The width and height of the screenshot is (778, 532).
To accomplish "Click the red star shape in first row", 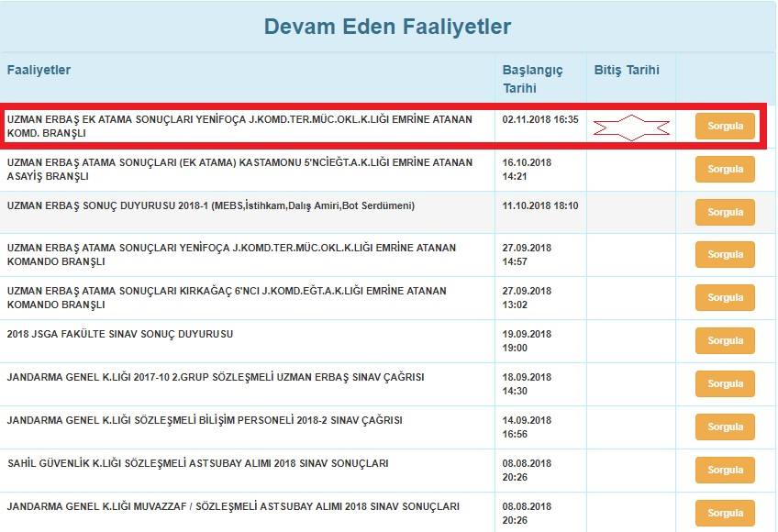I will point(630,128).
